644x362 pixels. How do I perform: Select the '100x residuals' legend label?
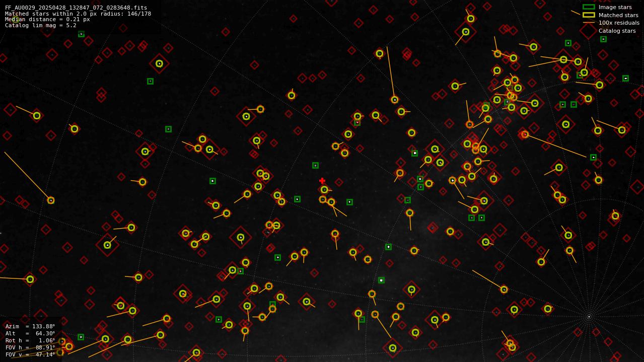[619, 23]
